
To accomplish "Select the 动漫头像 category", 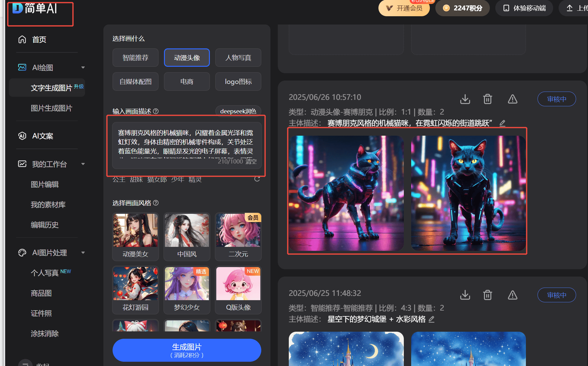I will coord(187,58).
